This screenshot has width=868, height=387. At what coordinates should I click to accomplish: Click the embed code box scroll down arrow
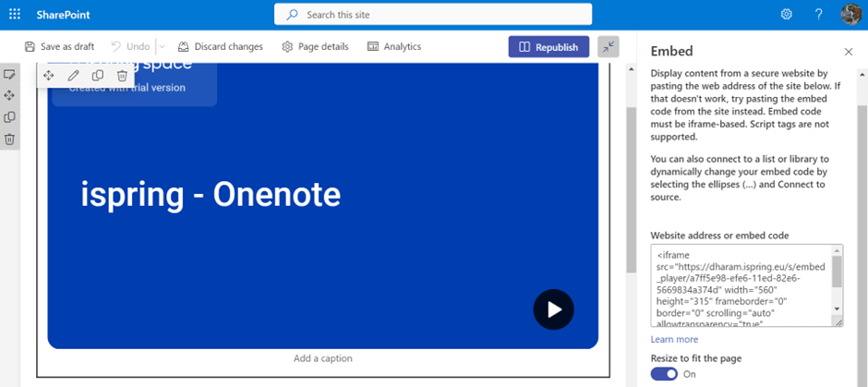click(x=837, y=308)
